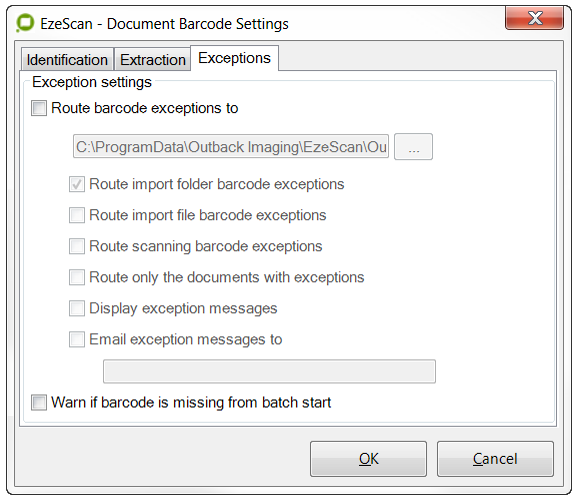Image resolution: width=576 pixels, height=498 pixels.
Task: Click the email address input field
Action: coord(269,371)
